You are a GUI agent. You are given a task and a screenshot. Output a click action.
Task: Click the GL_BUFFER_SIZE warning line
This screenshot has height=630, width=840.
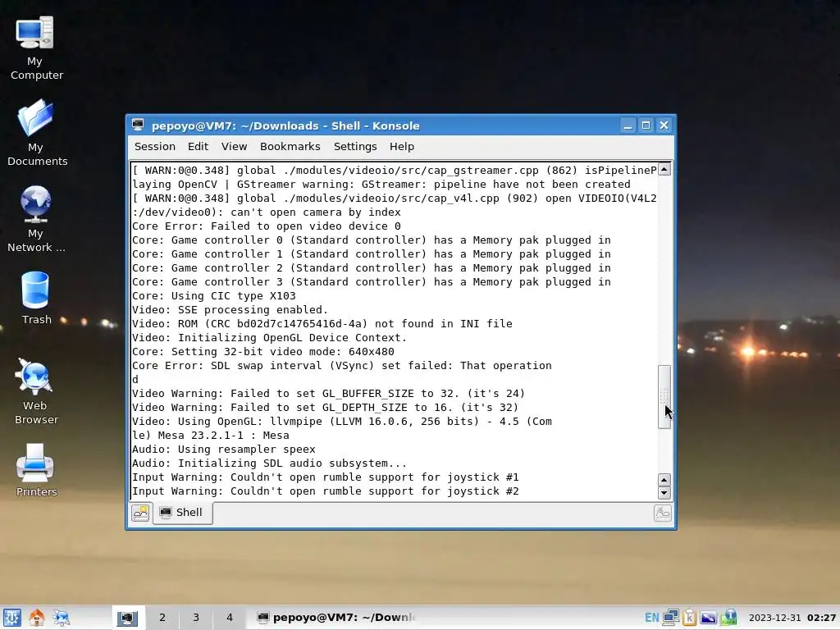coord(328,393)
